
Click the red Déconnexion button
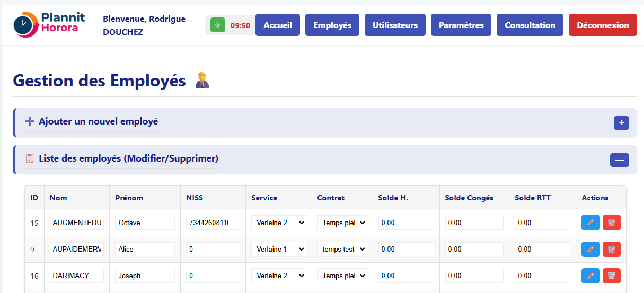pyautogui.click(x=603, y=25)
